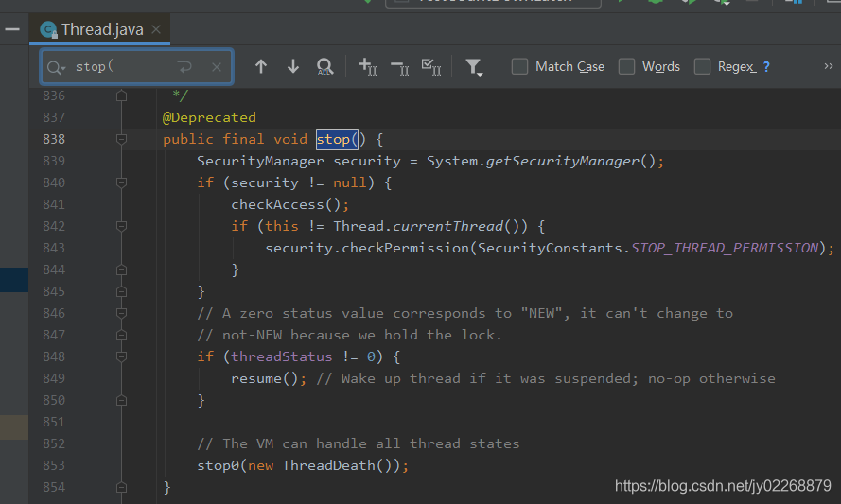Collapse if block fold at line 840
The width and height of the screenshot is (841, 504).
[122, 182]
